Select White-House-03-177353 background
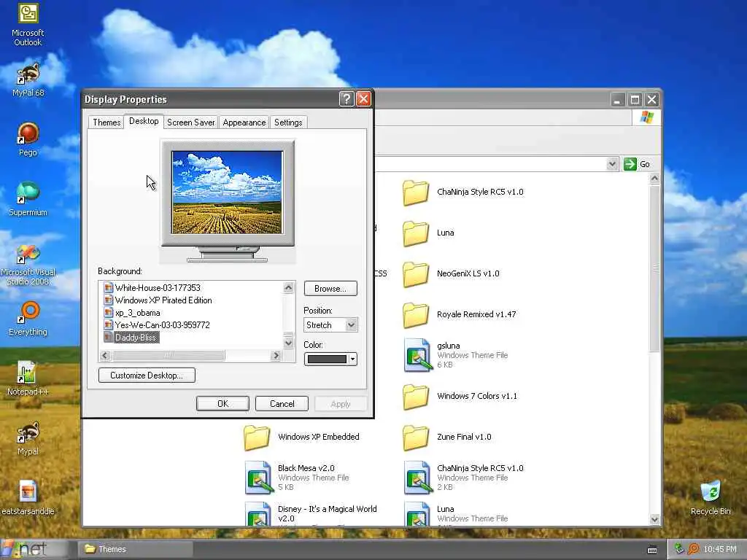Viewport: 747px width, 560px height. pyautogui.click(x=158, y=287)
